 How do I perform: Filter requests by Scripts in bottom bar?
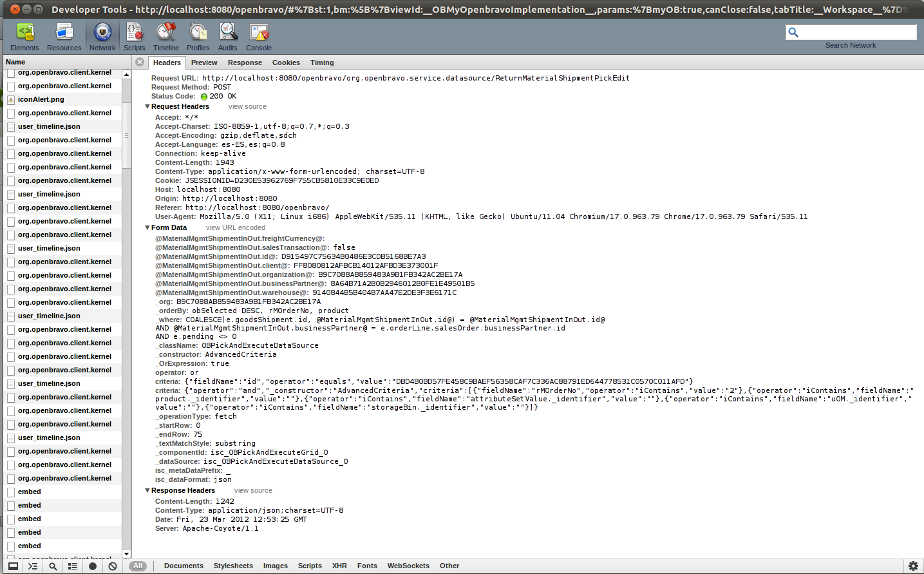pyautogui.click(x=310, y=566)
